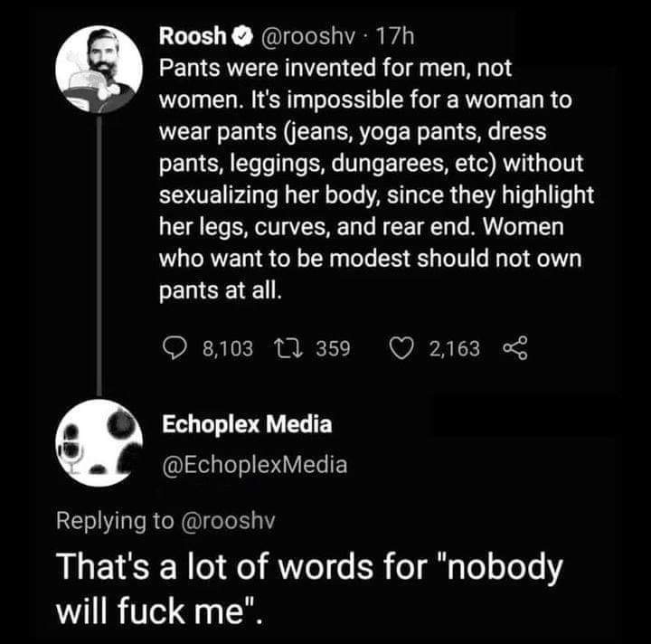Open Echoplex Media's avatar image
Image resolution: width=651 pixels, height=644 pixels.
(x=99, y=442)
